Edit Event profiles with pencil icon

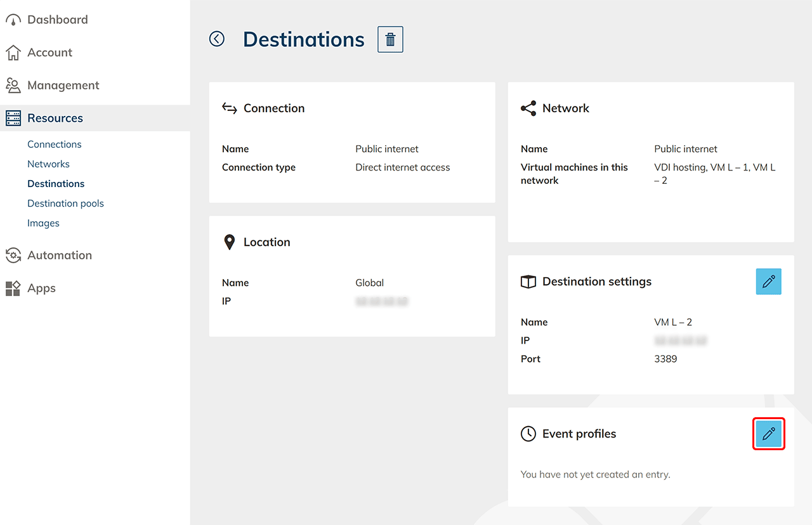(x=768, y=434)
